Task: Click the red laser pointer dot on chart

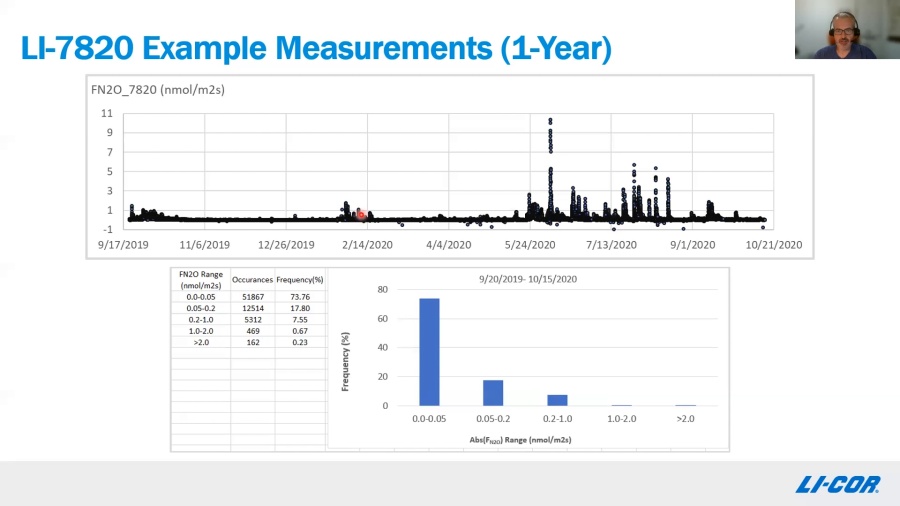Action: [361, 215]
